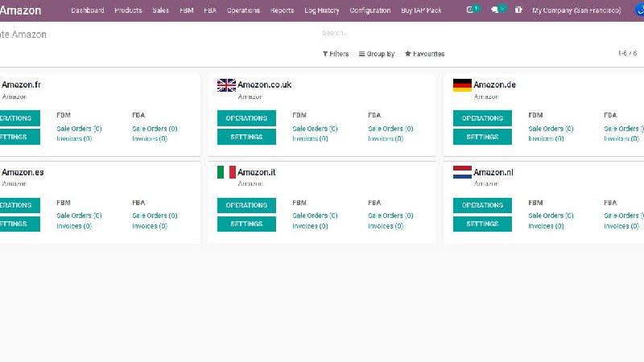Click SETTINGS button on Amazon.de card

click(x=482, y=137)
